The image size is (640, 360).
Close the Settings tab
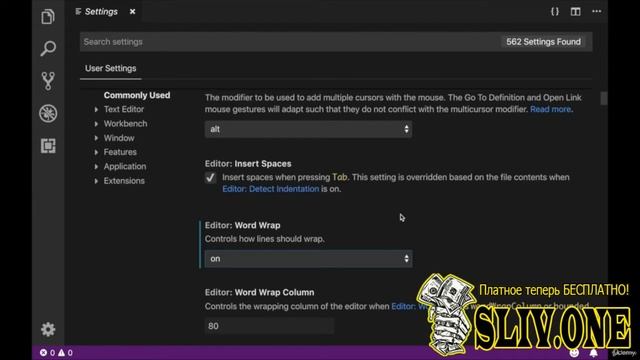[132, 12]
